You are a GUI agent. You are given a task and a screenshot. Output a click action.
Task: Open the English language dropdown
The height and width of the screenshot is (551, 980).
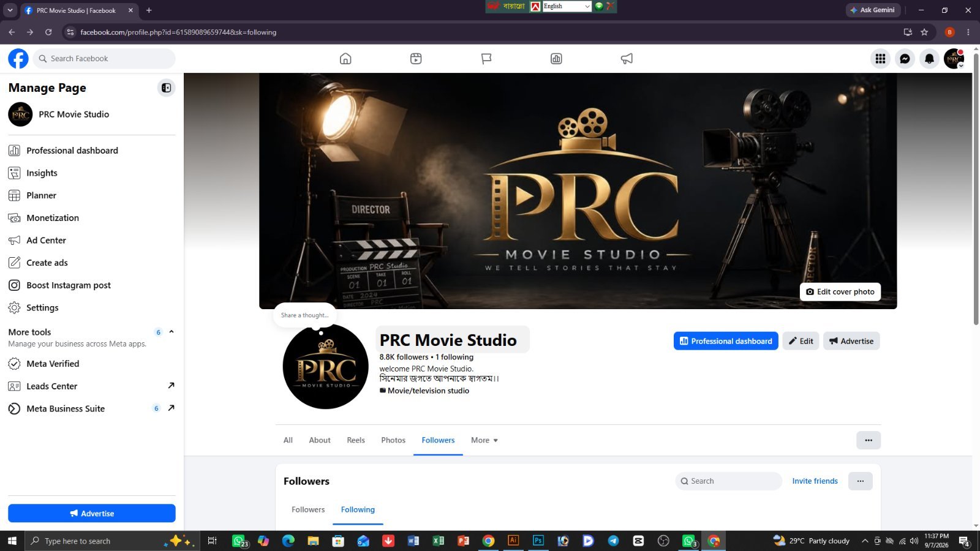pos(567,6)
